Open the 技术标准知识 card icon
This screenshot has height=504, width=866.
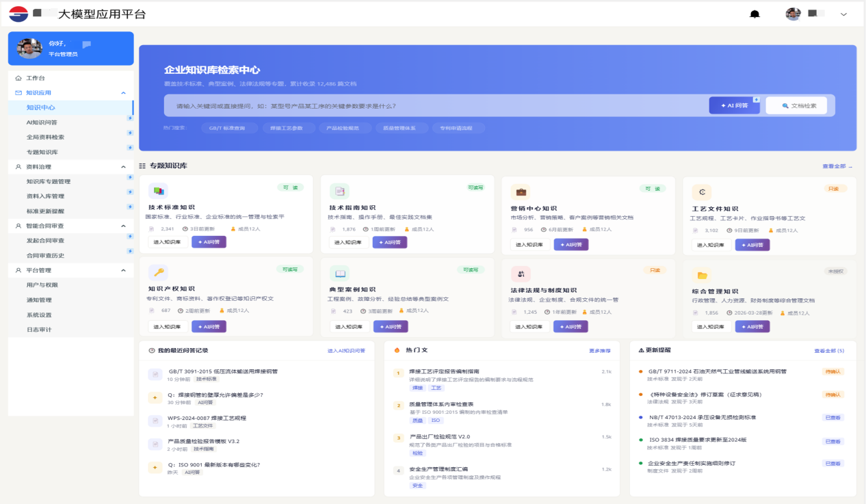tap(158, 191)
